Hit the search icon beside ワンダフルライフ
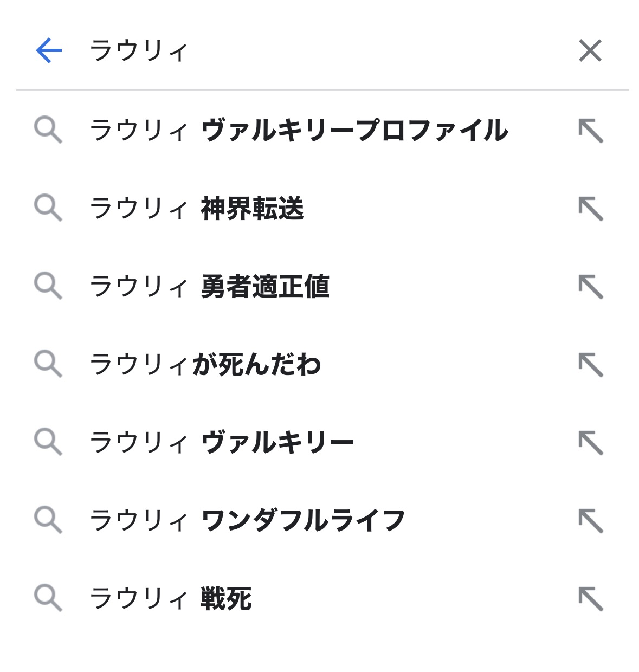Screen dimensions: 639x672 [48, 521]
